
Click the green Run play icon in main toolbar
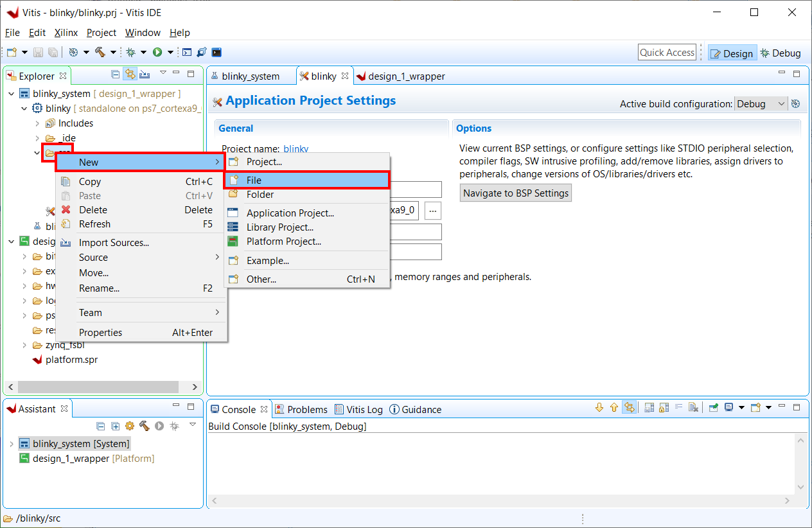(157, 53)
